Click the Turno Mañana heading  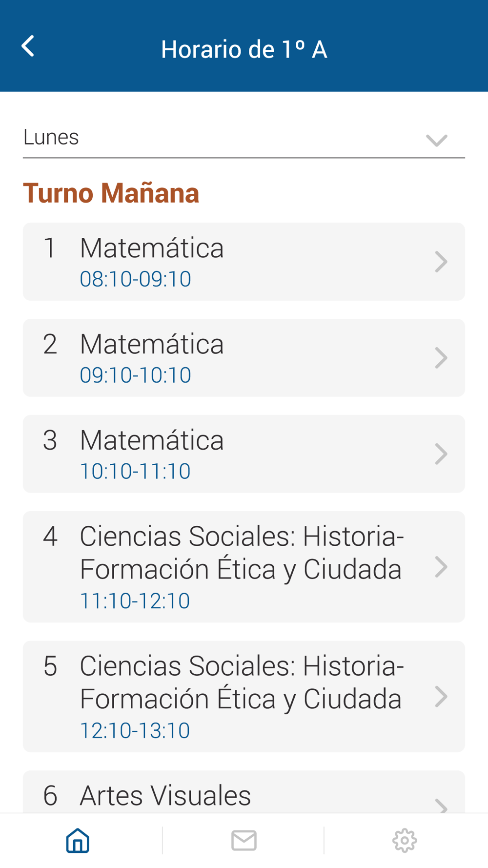[111, 193]
